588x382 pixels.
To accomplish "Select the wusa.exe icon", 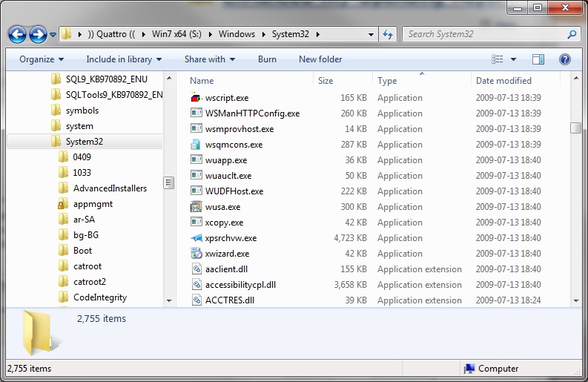I will pyautogui.click(x=196, y=207).
